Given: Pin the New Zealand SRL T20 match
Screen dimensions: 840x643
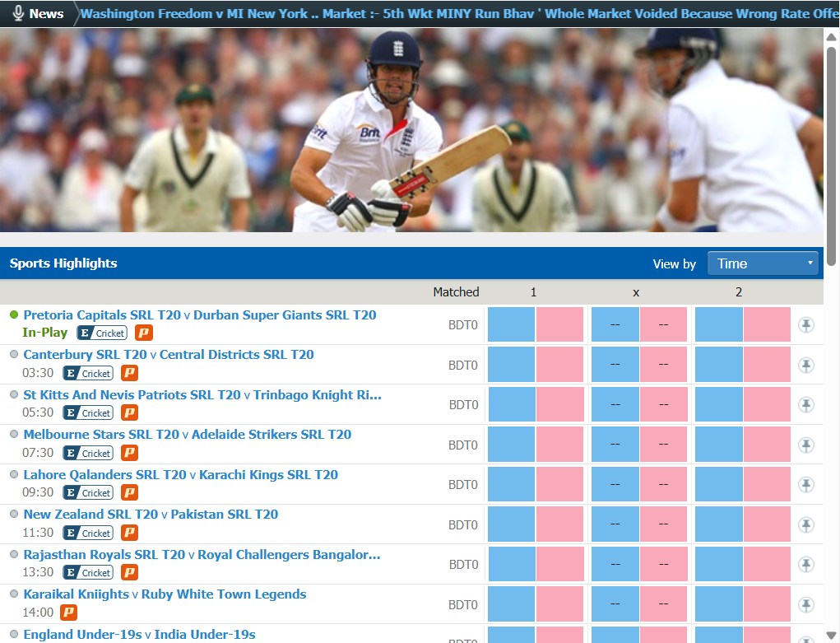Looking at the screenshot, I should click(x=806, y=525).
